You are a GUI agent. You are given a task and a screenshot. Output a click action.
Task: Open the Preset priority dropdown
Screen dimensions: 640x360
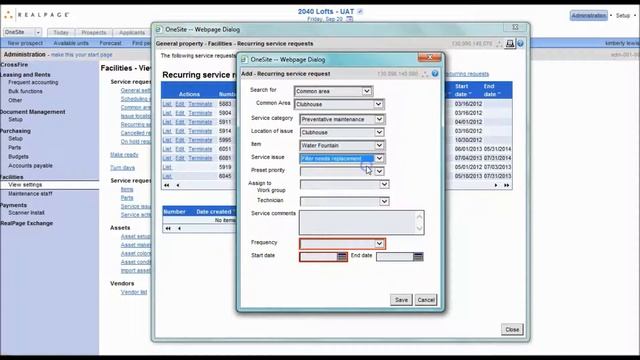tap(379, 171)
